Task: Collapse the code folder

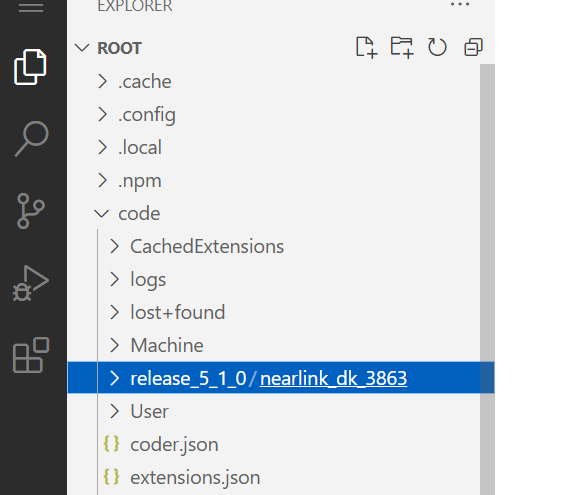Action: point(102,213)
